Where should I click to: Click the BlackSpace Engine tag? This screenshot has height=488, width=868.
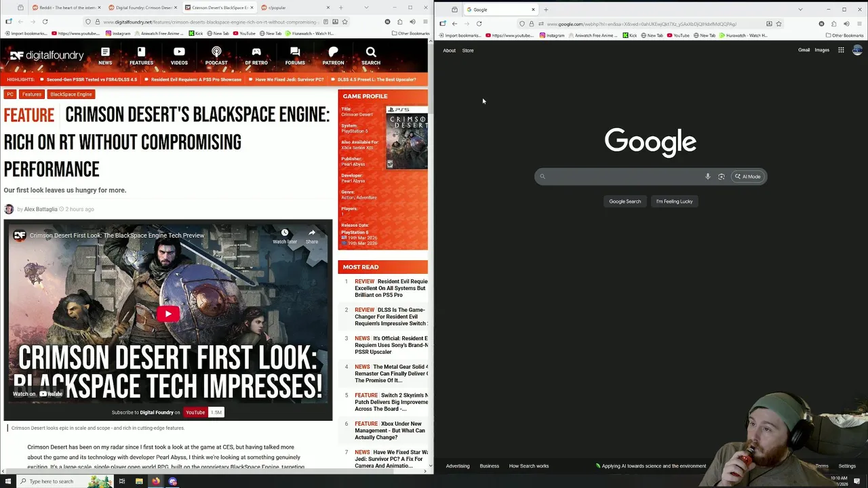tap(71, 94)
